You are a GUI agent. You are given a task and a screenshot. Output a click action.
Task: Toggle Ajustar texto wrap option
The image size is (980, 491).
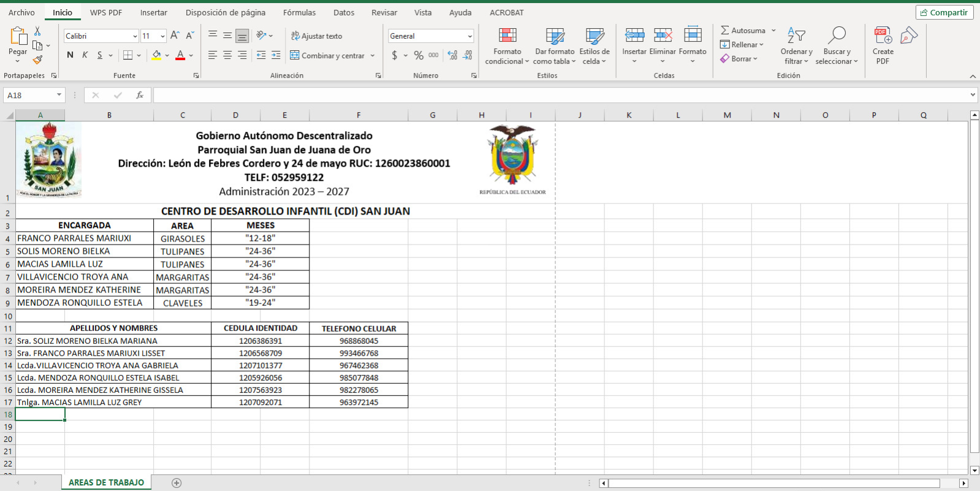coord(316,36)
